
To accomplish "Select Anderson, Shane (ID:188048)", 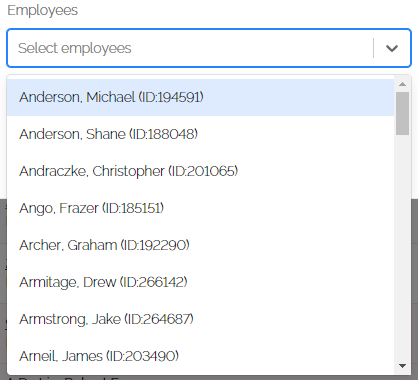I will coord(200,134).
